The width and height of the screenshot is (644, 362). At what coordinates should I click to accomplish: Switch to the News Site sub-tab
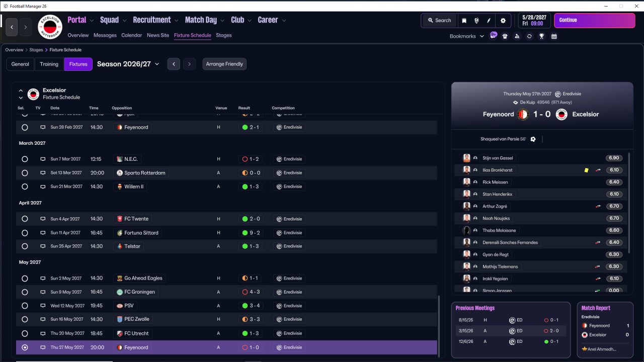(158, 35)
